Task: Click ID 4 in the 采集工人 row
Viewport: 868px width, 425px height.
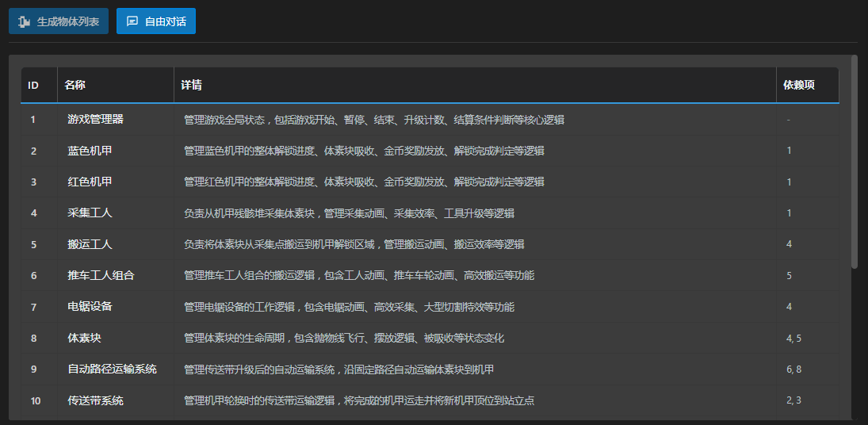Action: coord(33,213)
